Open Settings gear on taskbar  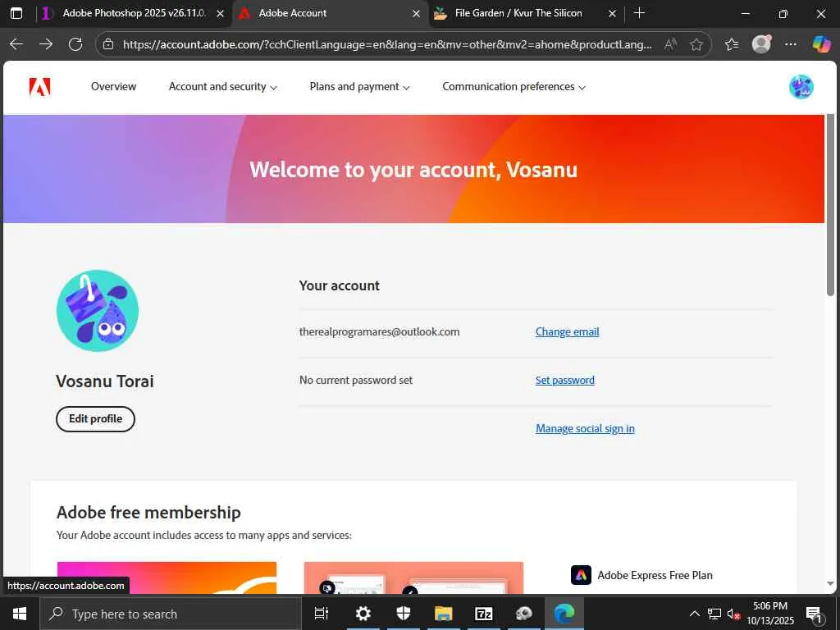pos(363,614)
